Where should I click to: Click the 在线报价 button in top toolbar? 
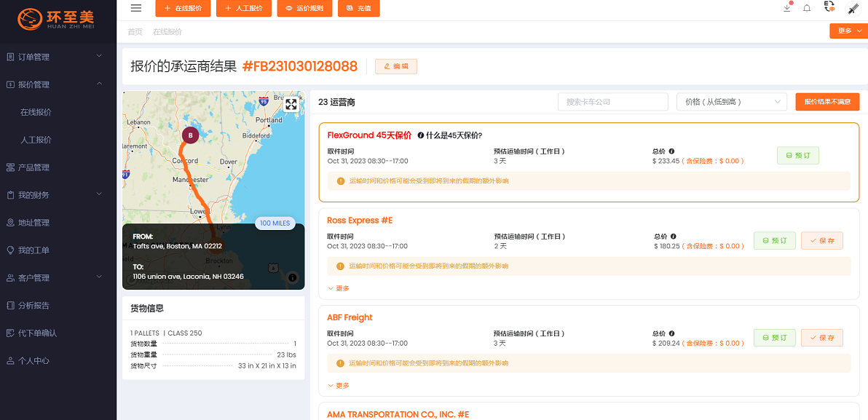183,9
